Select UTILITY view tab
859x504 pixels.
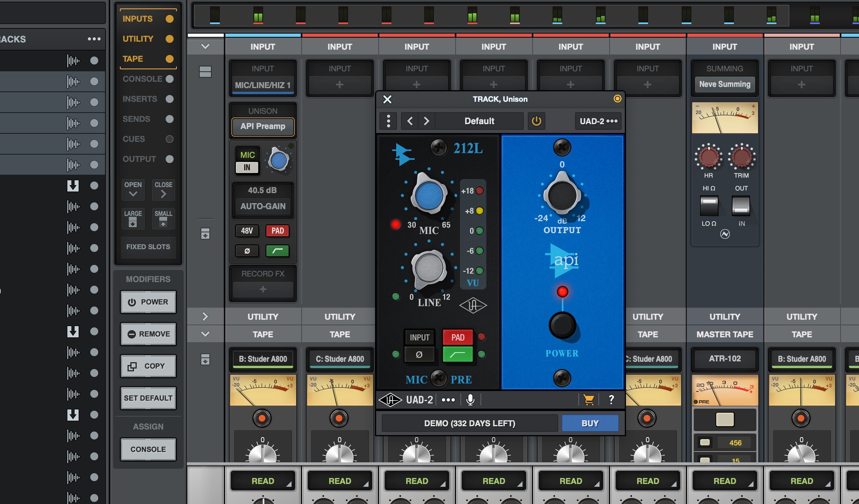[x=148, y=39]
